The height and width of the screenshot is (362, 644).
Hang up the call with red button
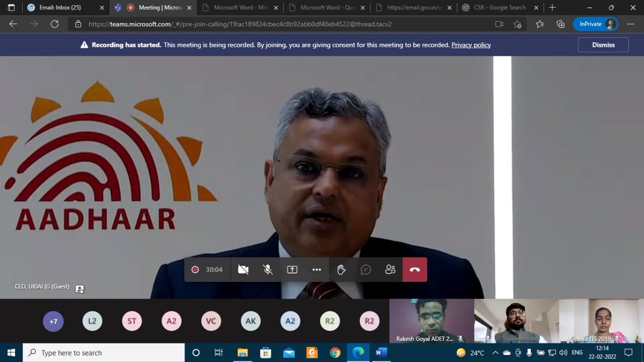click(x=415, y=270)
